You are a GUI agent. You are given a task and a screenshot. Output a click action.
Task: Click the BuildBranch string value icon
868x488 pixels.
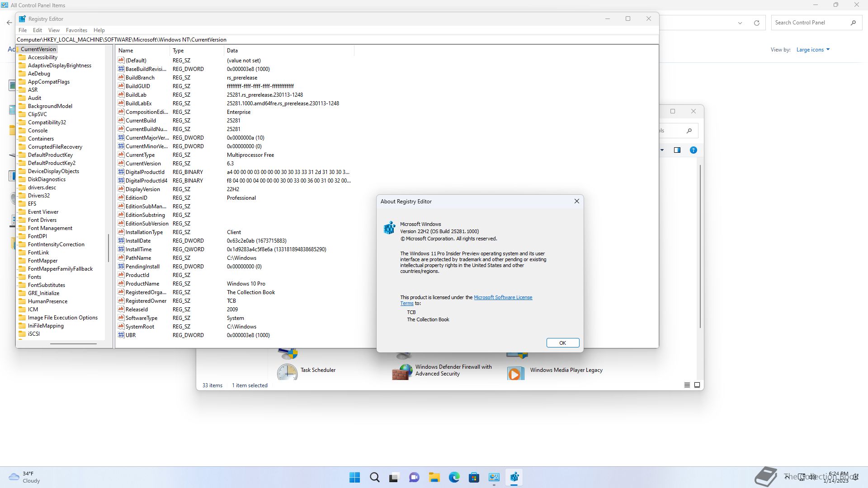tap(121, 78)
